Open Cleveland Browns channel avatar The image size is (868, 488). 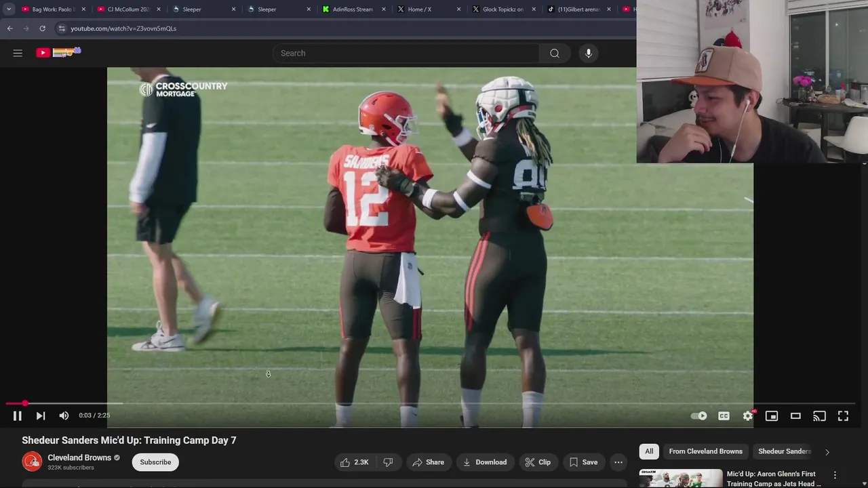click(32, 462)
